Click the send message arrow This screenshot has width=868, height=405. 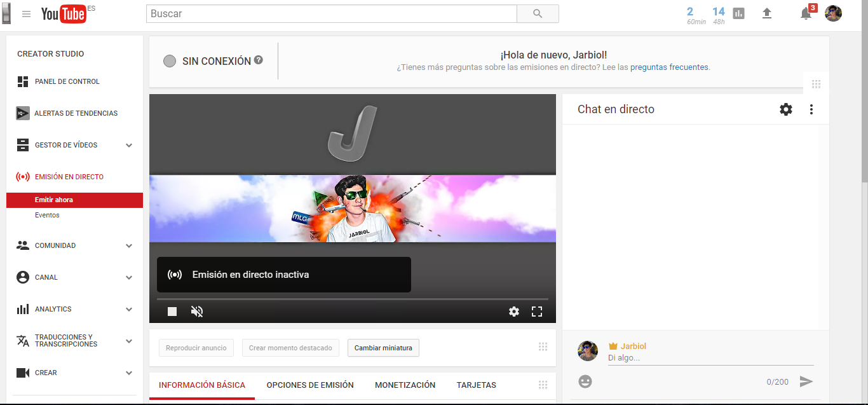coord(806,381)
